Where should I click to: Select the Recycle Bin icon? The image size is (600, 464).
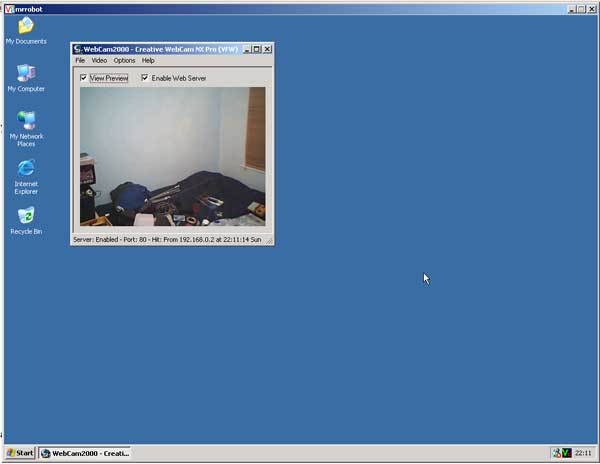pyautogui.click(x=25, y=215)
